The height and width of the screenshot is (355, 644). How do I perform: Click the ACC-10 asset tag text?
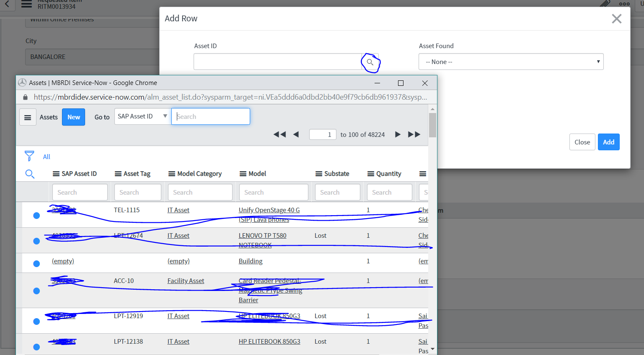click(124, 281)
